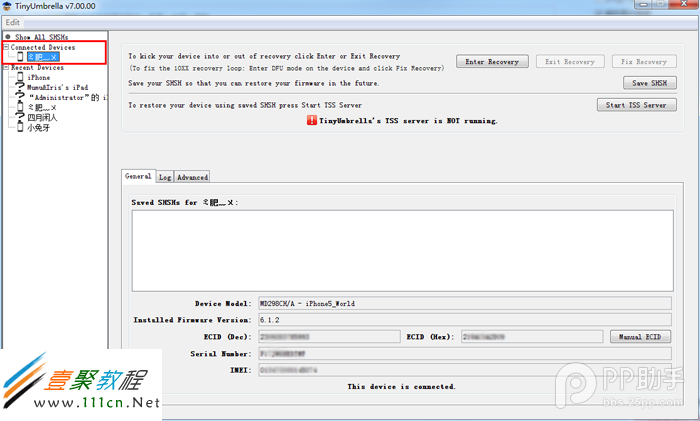
Task: Select Mumu&Iris's iPad in Recent Devices
Action: (58, 88)
